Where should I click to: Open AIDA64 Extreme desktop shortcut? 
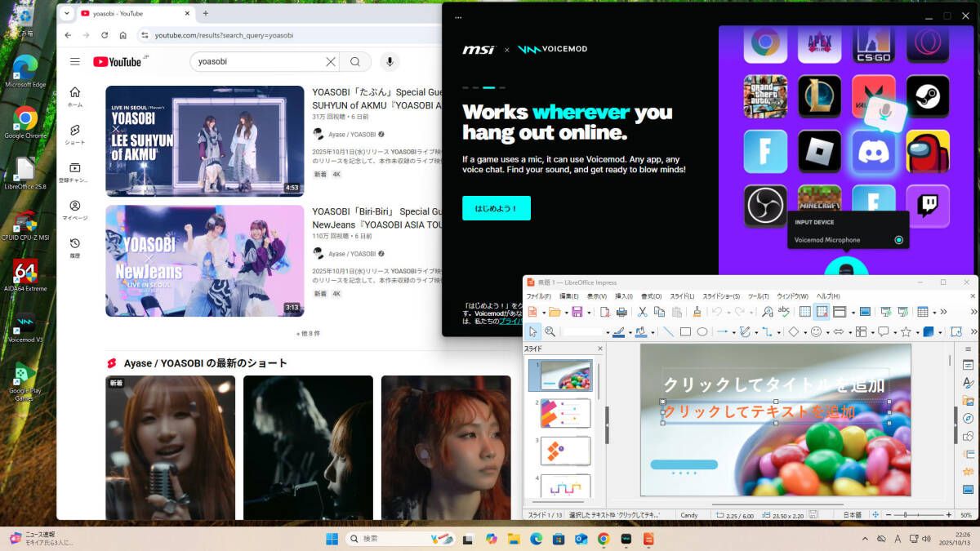pyautogui.click(x=25, y=276)
